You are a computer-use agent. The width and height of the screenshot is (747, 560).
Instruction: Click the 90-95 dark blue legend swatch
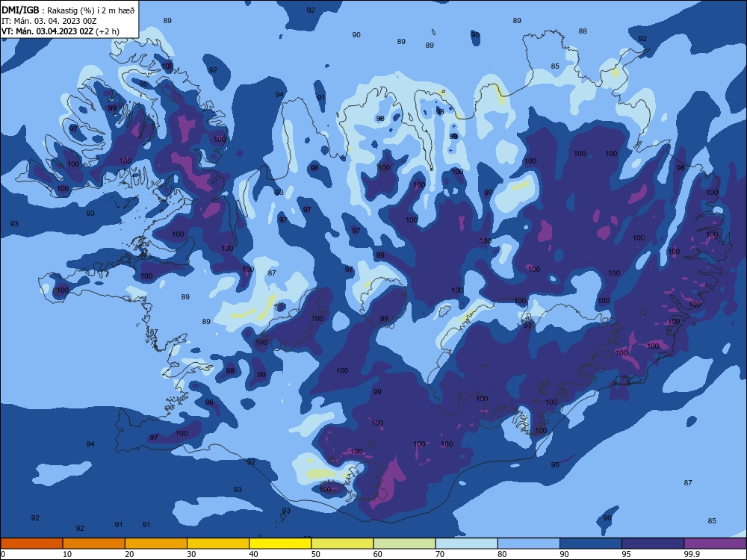click(x=591, y=544)
